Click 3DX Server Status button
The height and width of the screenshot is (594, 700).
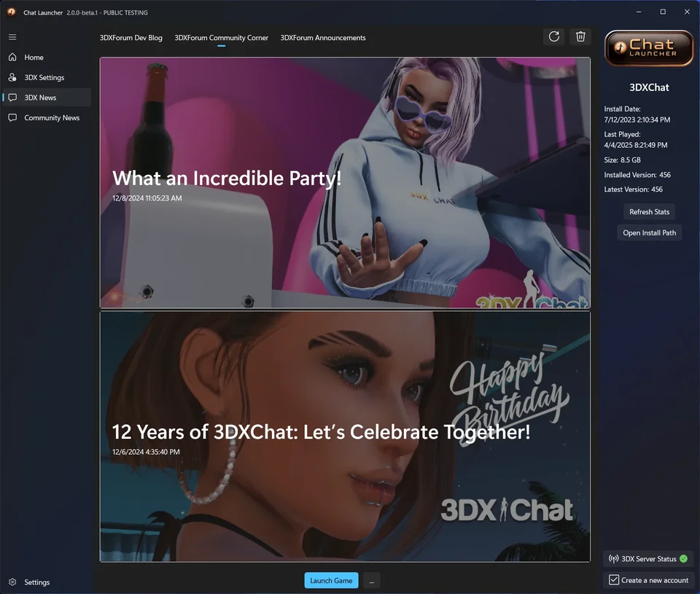[x=649, y=559]
